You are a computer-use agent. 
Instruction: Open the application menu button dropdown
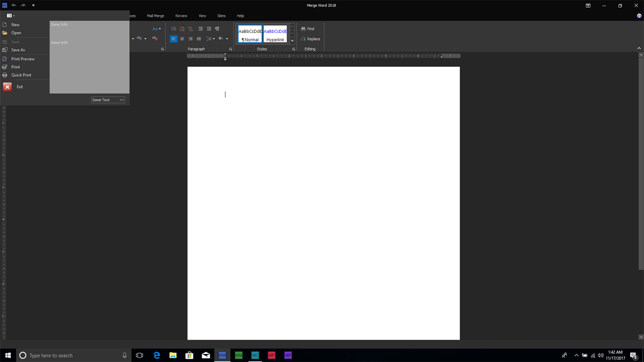(x=11, y=16)
